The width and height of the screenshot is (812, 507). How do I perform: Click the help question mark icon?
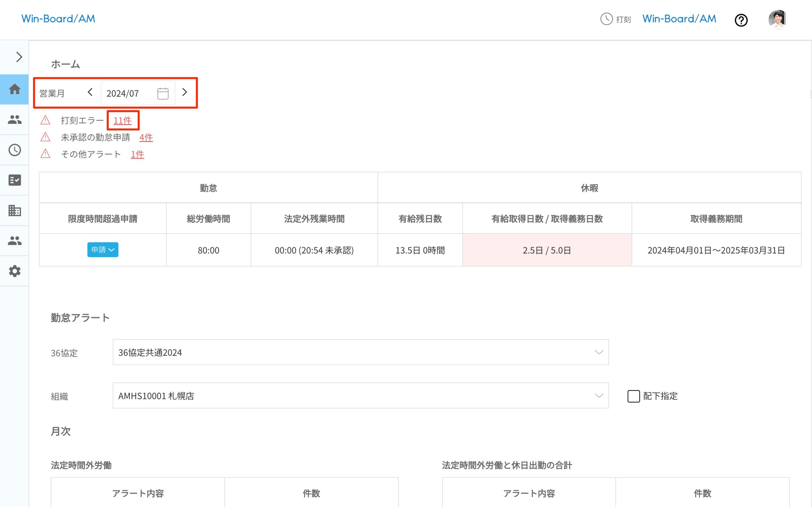pos(741,20)
